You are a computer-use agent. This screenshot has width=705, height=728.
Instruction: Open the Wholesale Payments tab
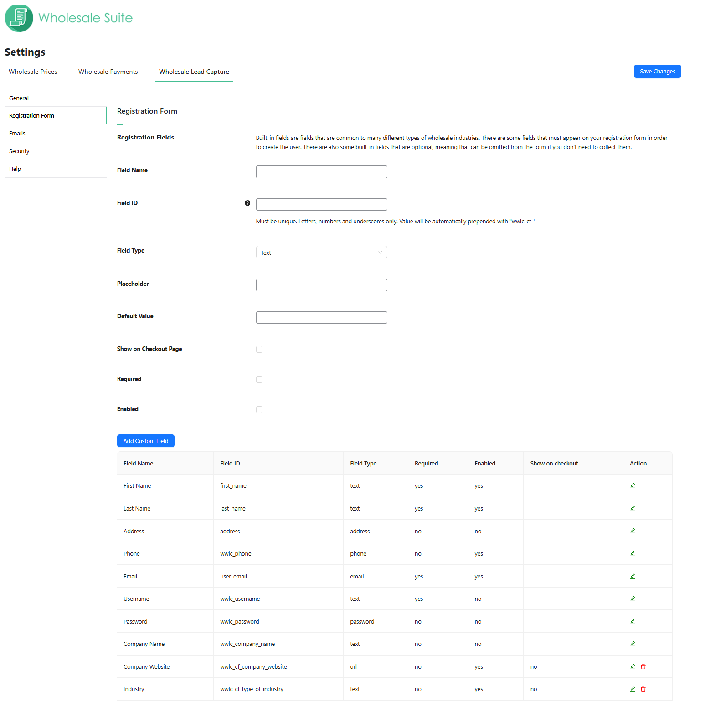[x=108, y=72]
